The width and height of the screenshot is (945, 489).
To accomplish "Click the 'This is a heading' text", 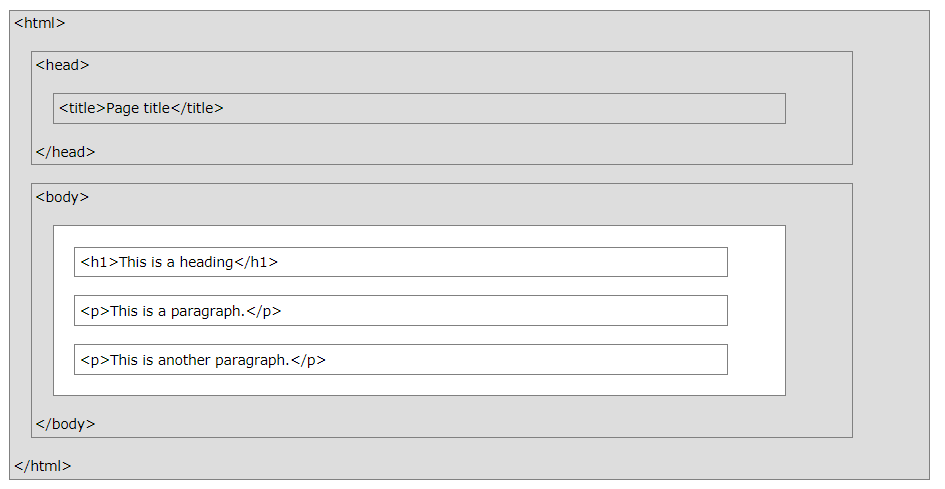I will 176,262.
